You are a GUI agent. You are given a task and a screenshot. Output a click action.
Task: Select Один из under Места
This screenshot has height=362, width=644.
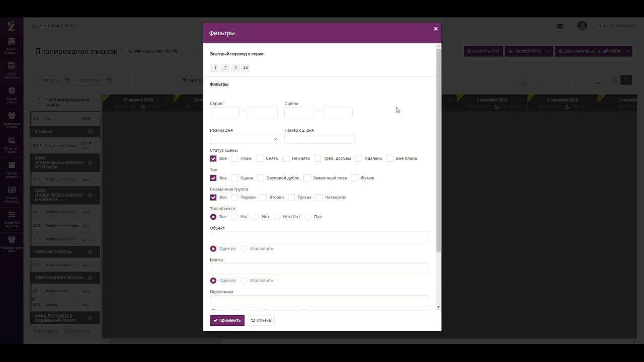[213, 281]
